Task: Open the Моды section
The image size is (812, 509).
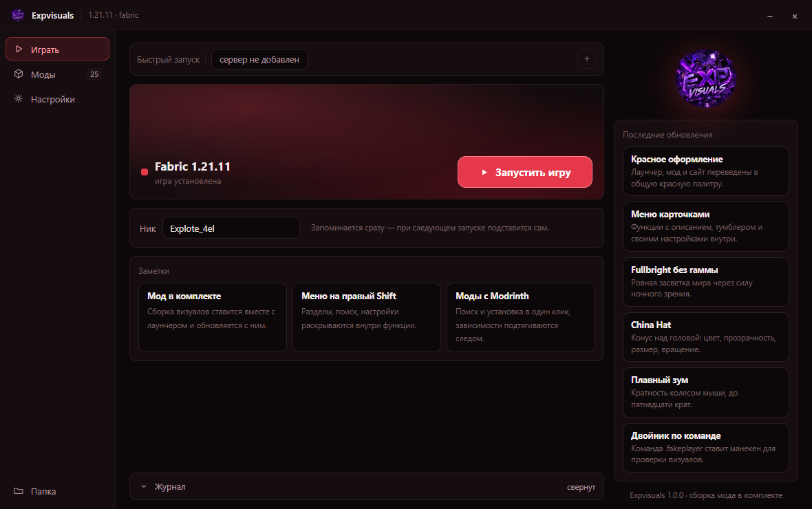Action: (x=58, y=74)
